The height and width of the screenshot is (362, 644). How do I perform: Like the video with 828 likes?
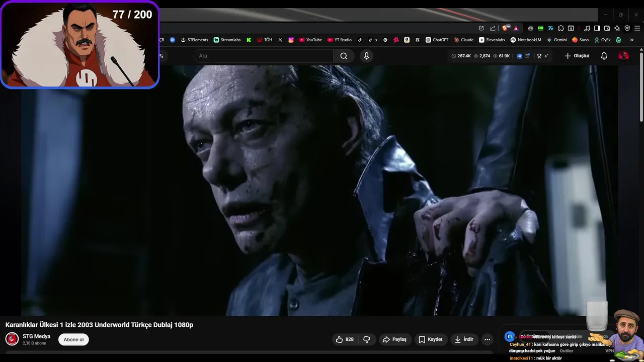click(x=345, y=339)
